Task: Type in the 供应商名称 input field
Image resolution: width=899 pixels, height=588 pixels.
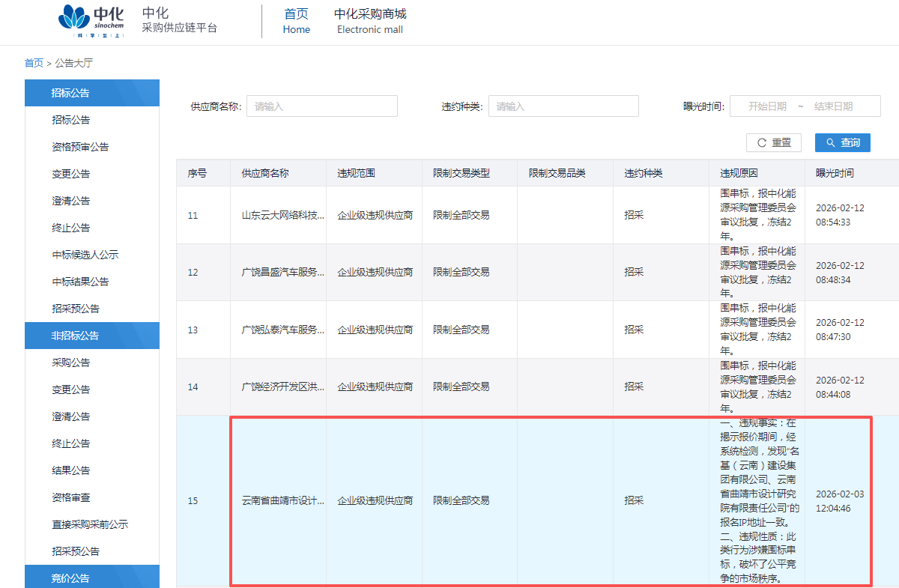Action: [x=321, y=106]
